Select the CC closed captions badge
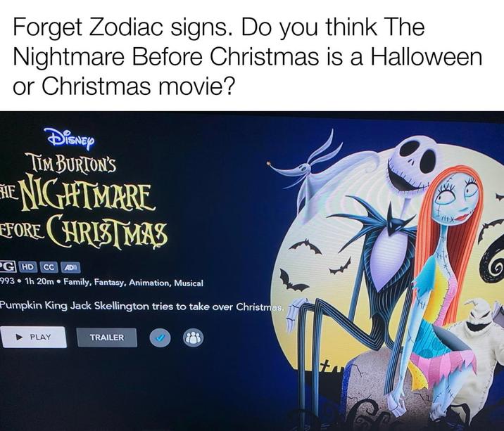 coord(49,267)
